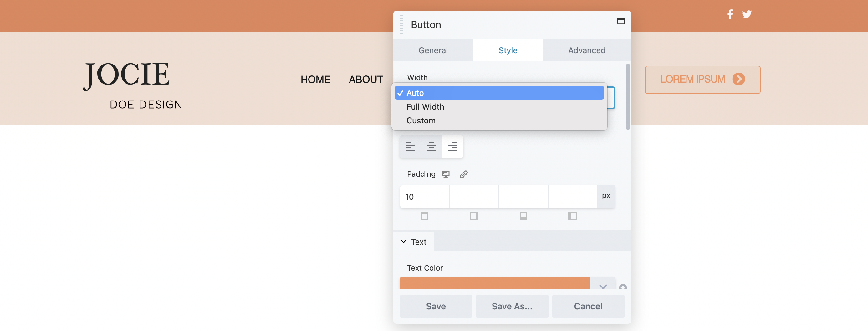Viewport: 868px width, 331px height.
Task: Toggle the rightmost padding checkbox
Action: click(573, 216)
